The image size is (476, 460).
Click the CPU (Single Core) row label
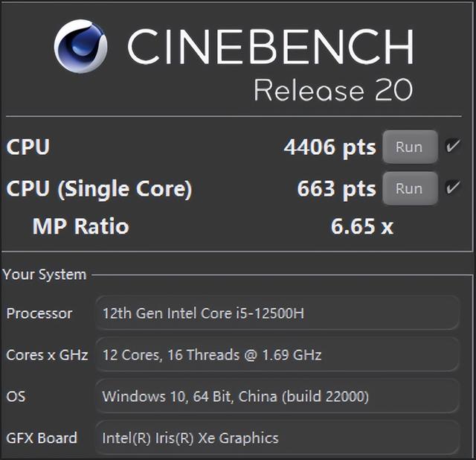[99, 189]
